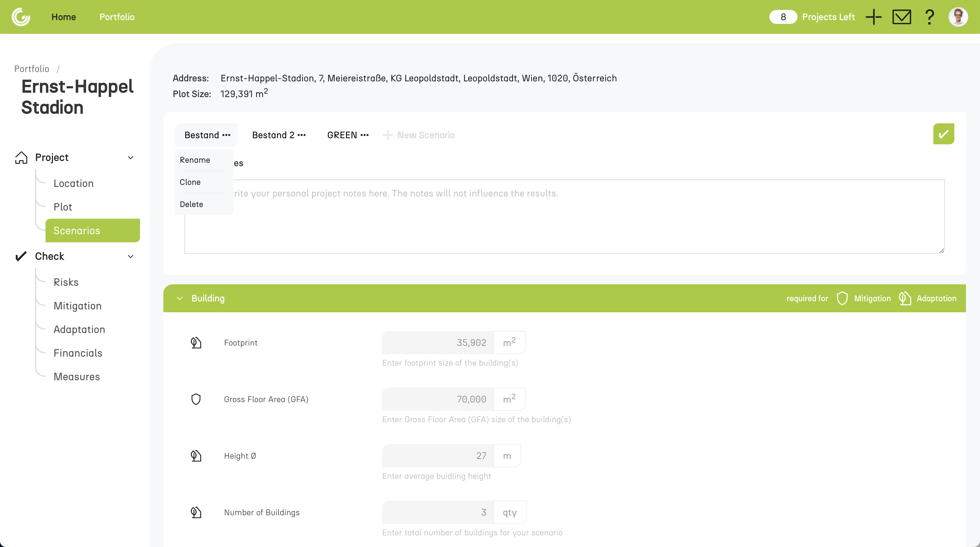Choose Rename from the scenario menu

pyautogui.click(x=204, y=160)
